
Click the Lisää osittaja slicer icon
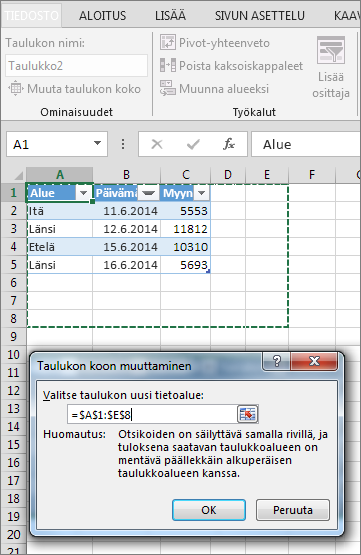click(x=331, y=50)
